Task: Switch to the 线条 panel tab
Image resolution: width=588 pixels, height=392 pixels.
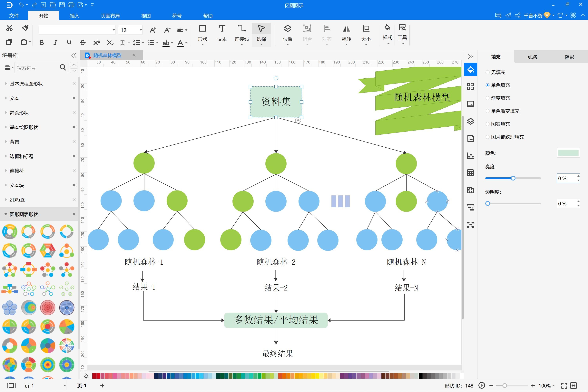Action: (x=532, y=57)
